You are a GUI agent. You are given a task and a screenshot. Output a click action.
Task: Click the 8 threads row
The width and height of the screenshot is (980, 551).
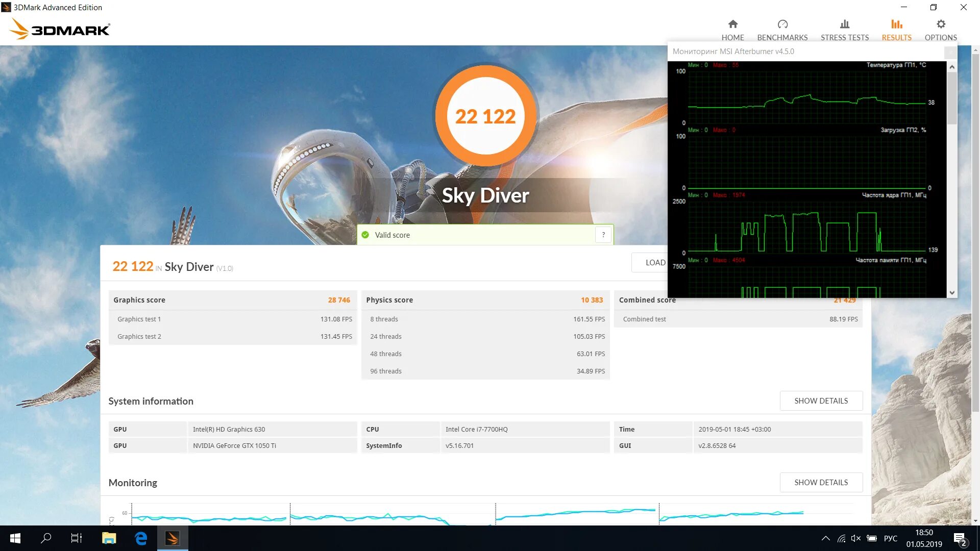(x=485, y=319)
